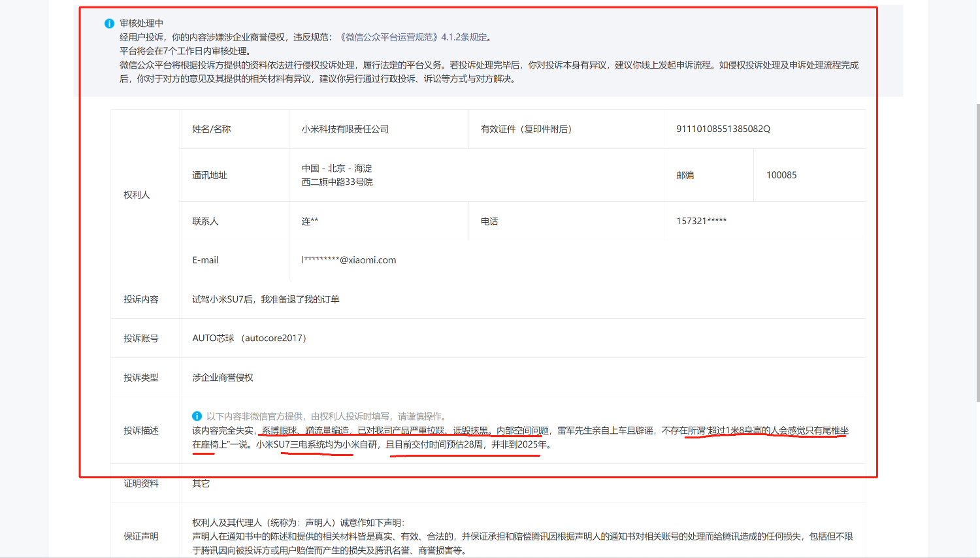Click the 投诉描述 row label
980x558 pixels.
[x=141, y=431]
